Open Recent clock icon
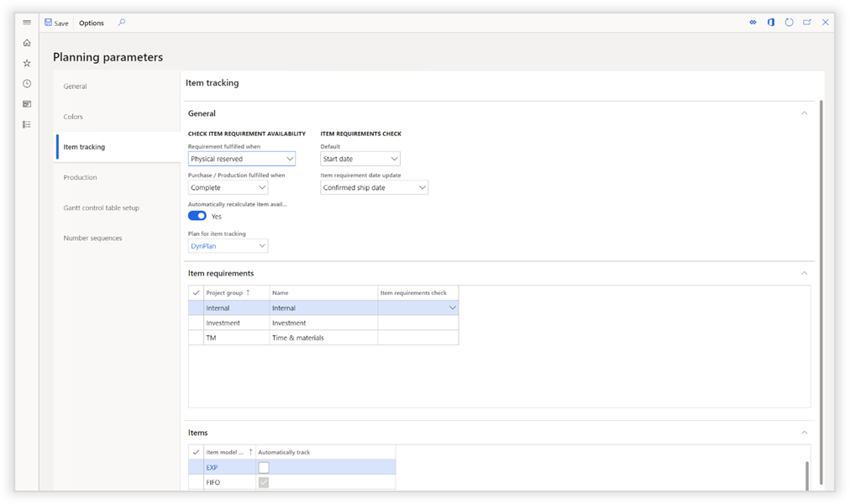Viewport: 850px width, 504px height. click(x=27, y=83)
